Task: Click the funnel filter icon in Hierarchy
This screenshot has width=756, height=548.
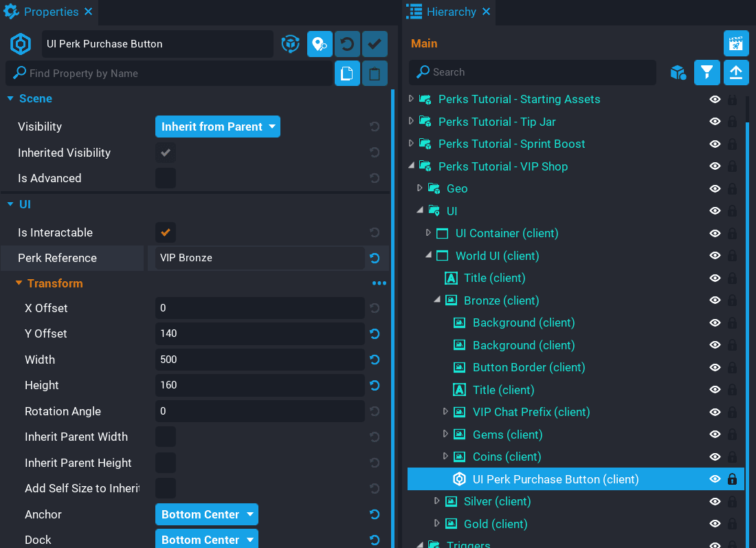Action: pyautogui.click(x=707, y=72)
